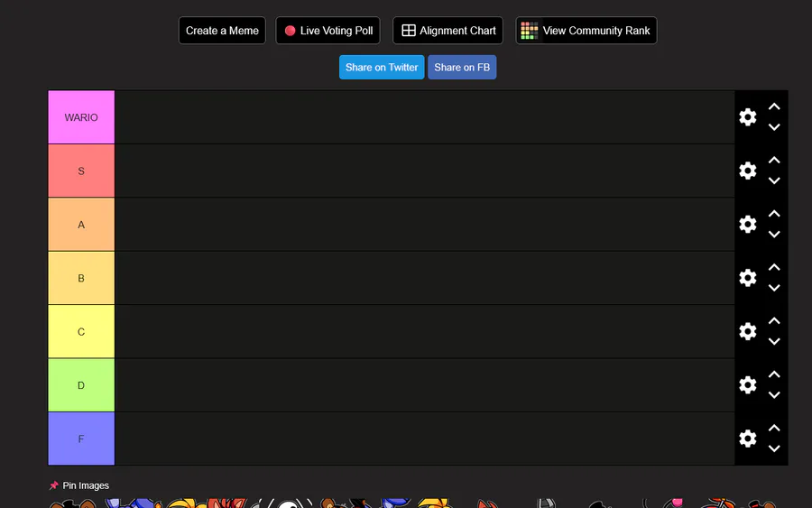Screen dimensions: 812x508
Task: Select the red S tier label
Action: pos(81,171)
